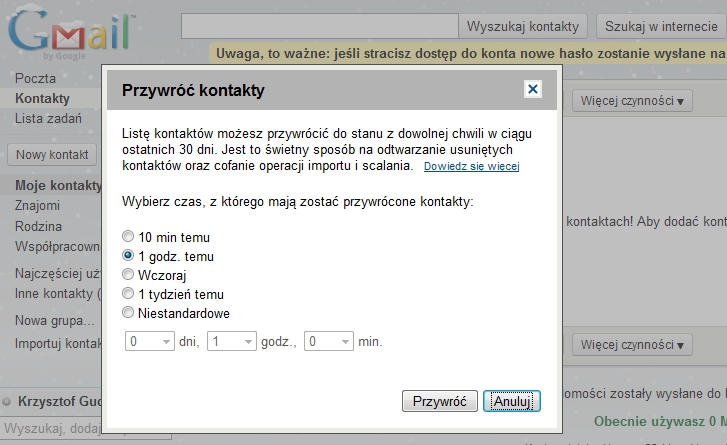This screenshot has width=727, height=445.
Task: Open the godz. dropdown
Action: point(232,342)
